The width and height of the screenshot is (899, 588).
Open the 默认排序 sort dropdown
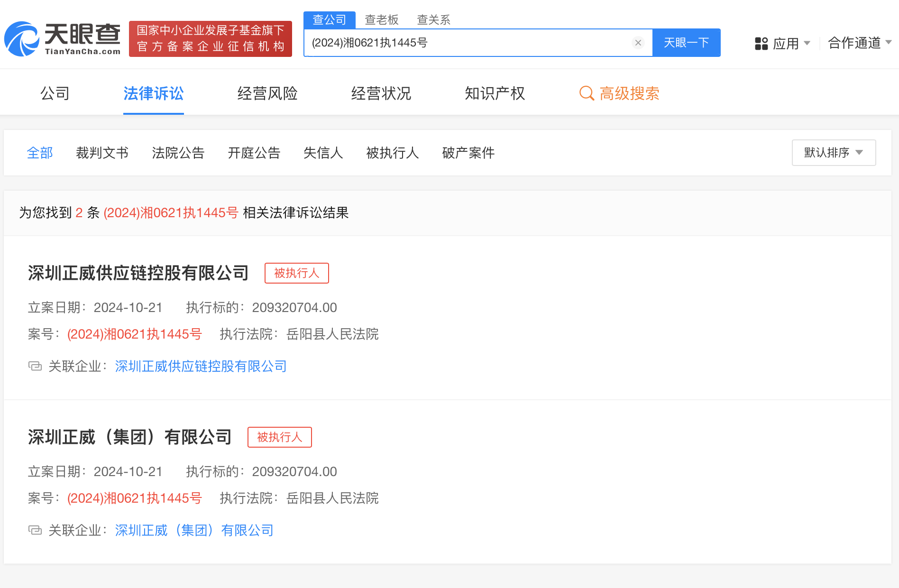click(x=834, y=153)
